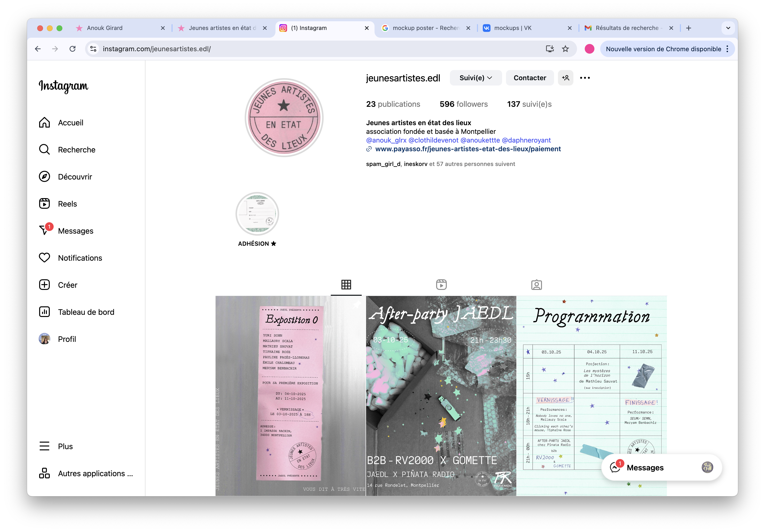The height and width of the screenshot is (532, 765).
Task: Click the Contacter button
Action: tap(529, 78)
